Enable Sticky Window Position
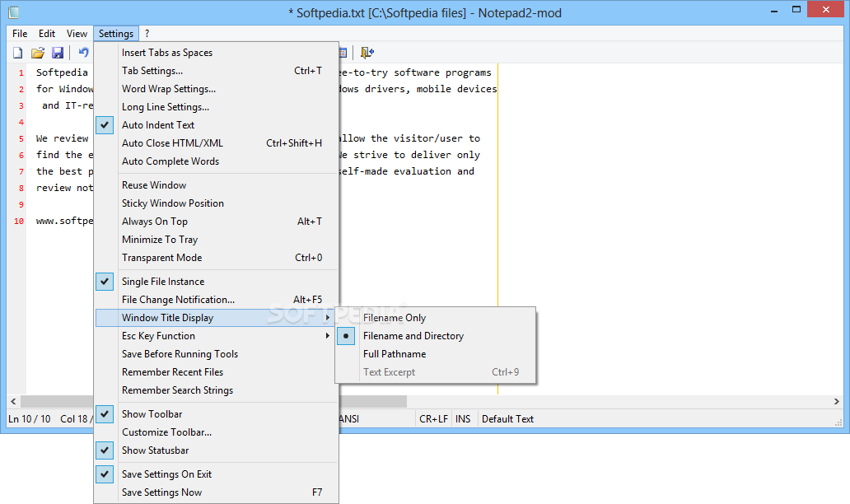This screenshot has width=850, height=504. 216,203
